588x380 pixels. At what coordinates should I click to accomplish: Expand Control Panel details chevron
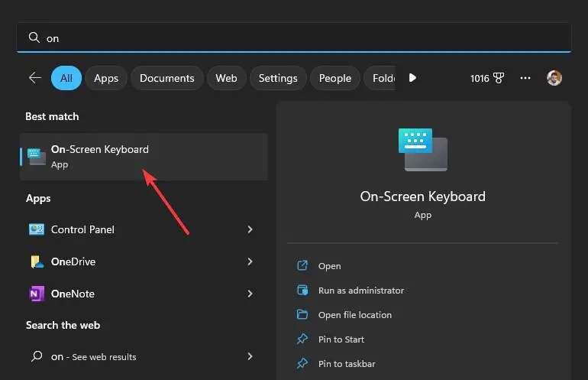click(250, 229)
